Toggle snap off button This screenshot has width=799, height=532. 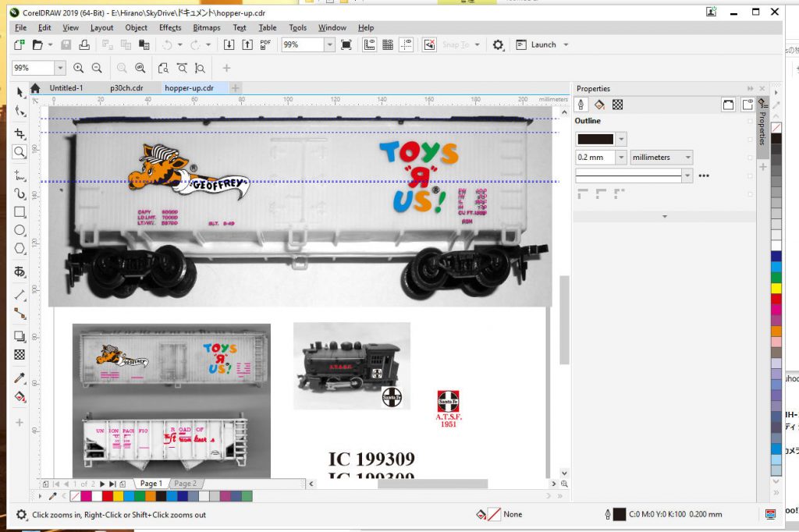click(430, 44)
